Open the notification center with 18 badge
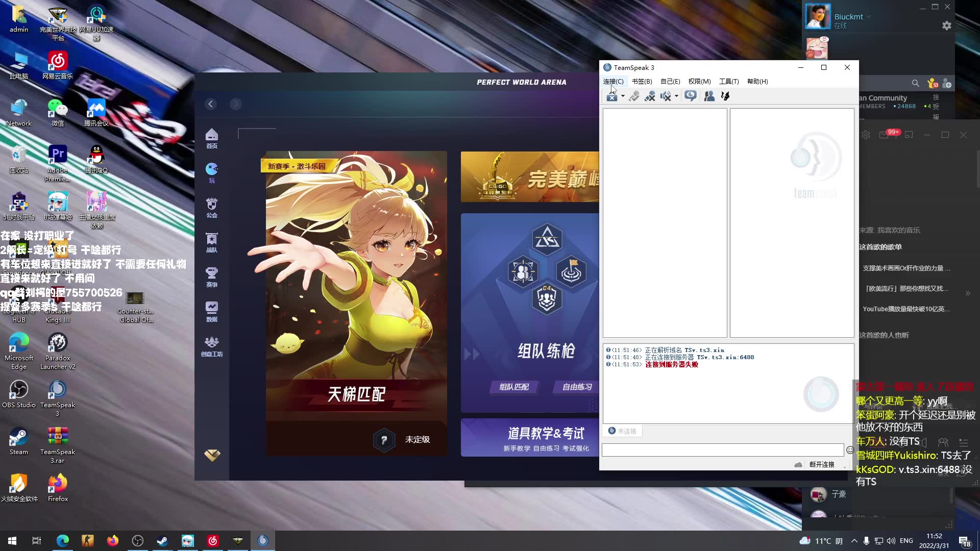 click(x=965, y=541)
